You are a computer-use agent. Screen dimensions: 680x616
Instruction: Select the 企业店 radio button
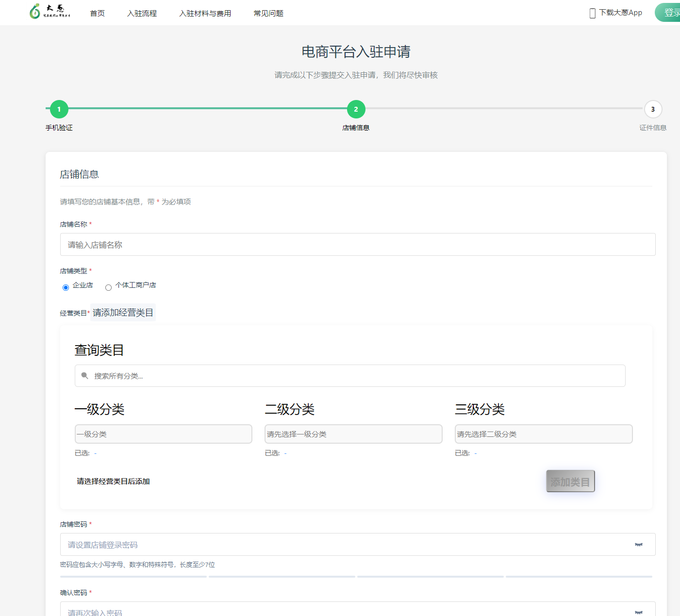pyautogui.click(x=66, y=287)
